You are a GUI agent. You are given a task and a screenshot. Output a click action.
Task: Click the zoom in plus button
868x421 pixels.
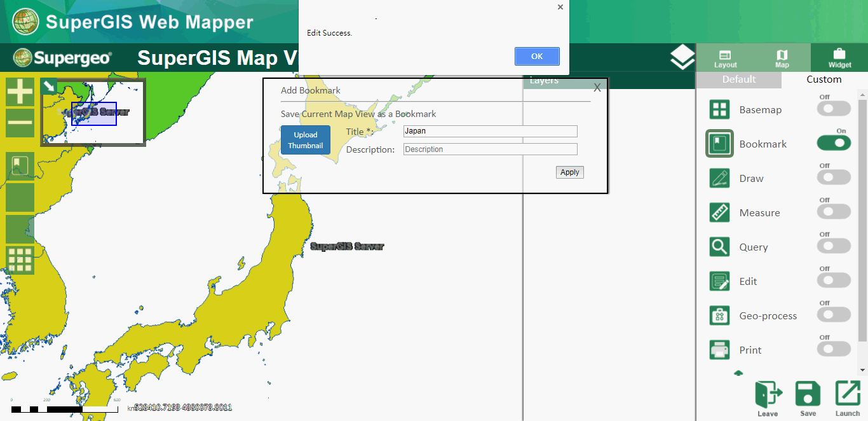20,92
